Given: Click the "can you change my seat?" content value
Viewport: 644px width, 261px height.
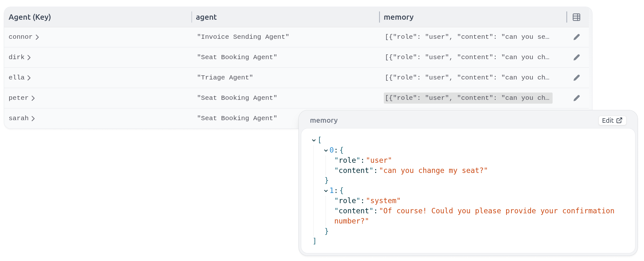Looking at the screenshot, I should tap(434, 170).
